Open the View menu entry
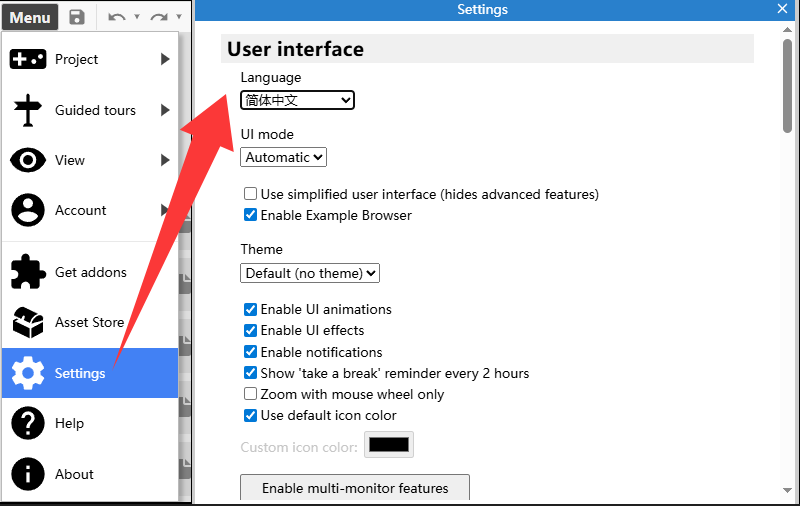800x506 pixels. 90,160
